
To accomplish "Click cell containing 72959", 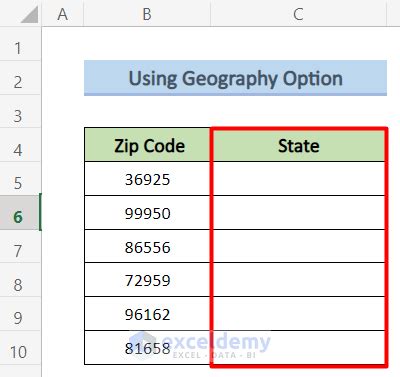I will (147, 280).
